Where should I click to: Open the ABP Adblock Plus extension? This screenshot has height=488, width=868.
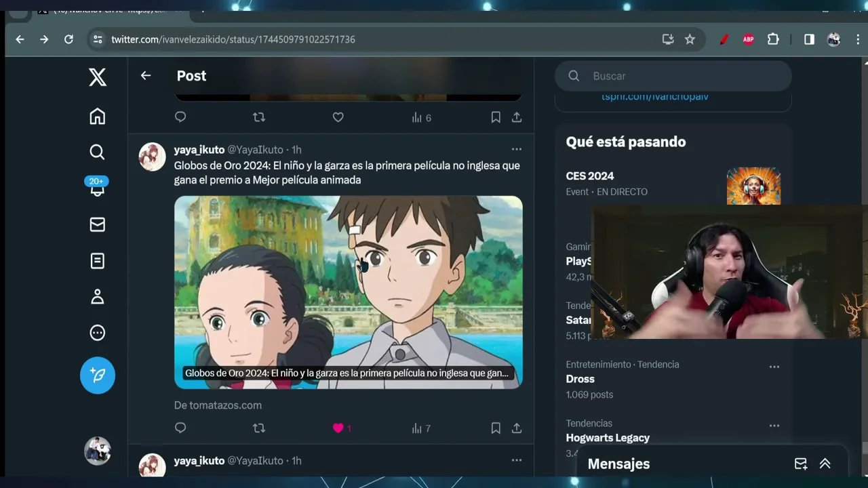click(749, 39)
